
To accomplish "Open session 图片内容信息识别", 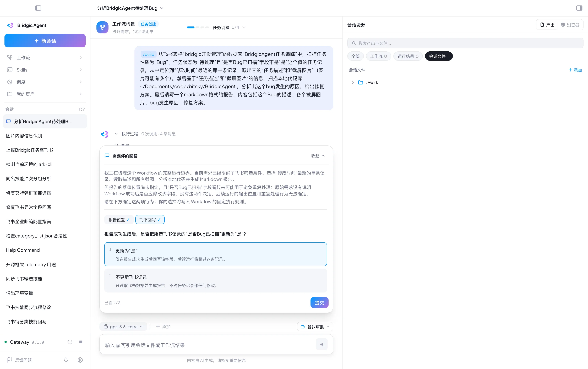I will [45, 136].
